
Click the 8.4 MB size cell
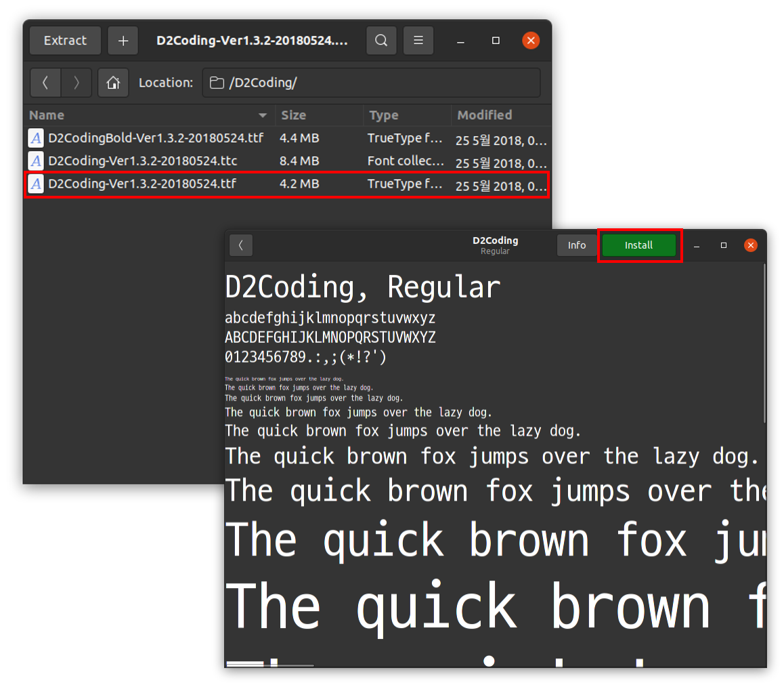[299, 161]
